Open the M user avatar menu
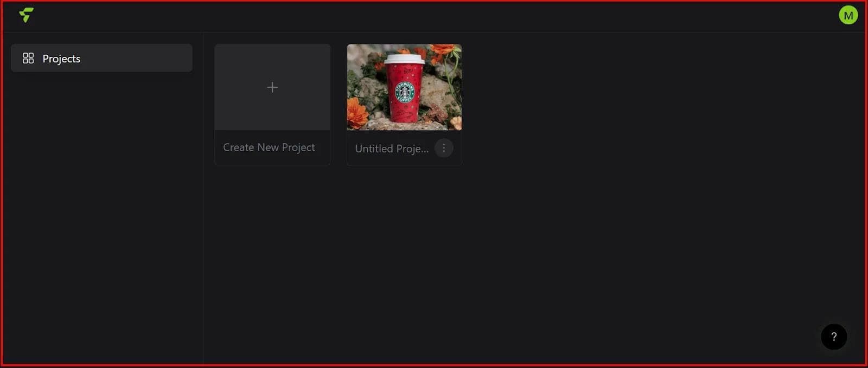The height and width of the screenshot is (368, 868). (x=848, y=15)
